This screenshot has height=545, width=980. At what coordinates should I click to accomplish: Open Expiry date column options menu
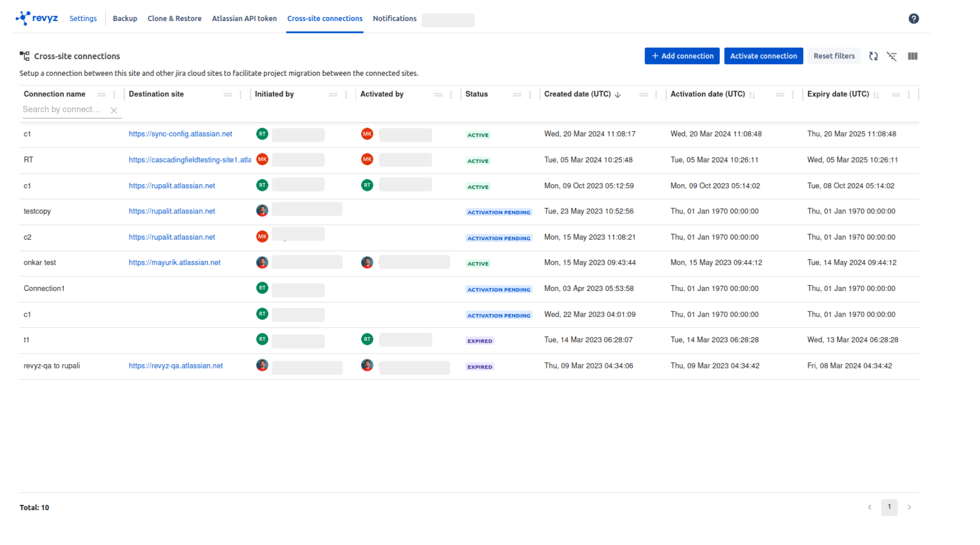click(909, 94)
